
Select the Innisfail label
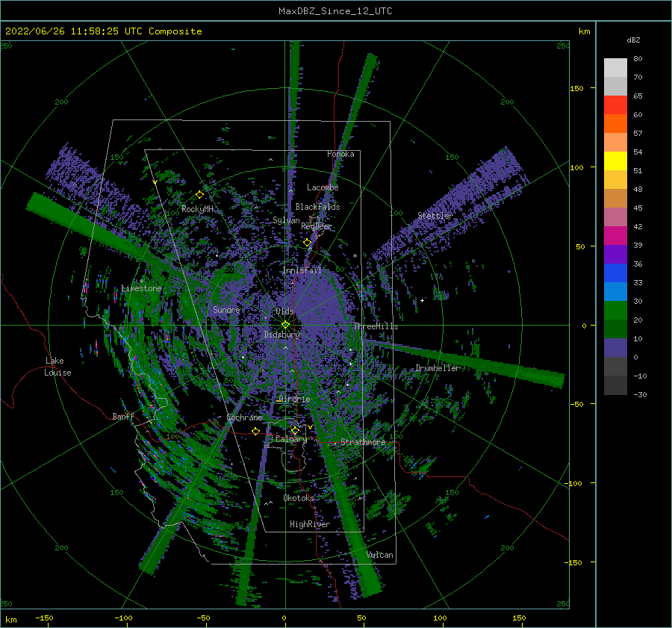coord(302,270)
